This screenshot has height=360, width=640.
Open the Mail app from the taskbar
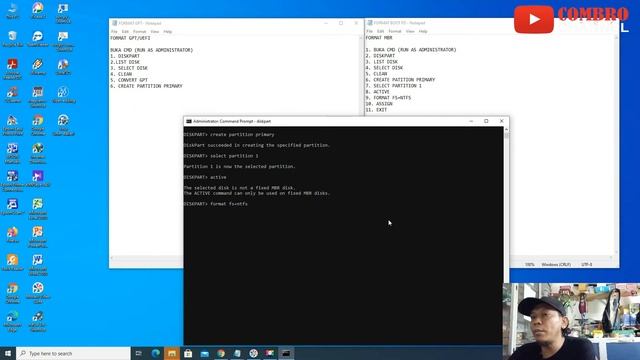pyautogui.click(x=204, y=353)
